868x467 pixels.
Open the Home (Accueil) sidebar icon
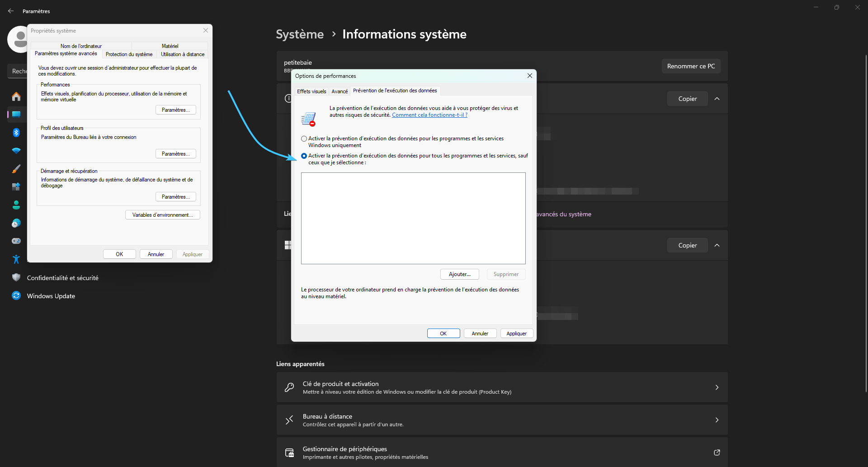(16, 96)
